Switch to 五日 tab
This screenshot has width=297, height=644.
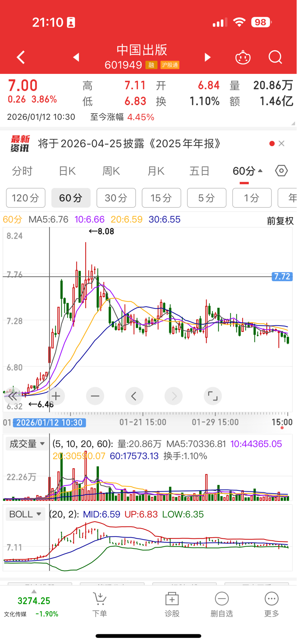pos(200,171)
